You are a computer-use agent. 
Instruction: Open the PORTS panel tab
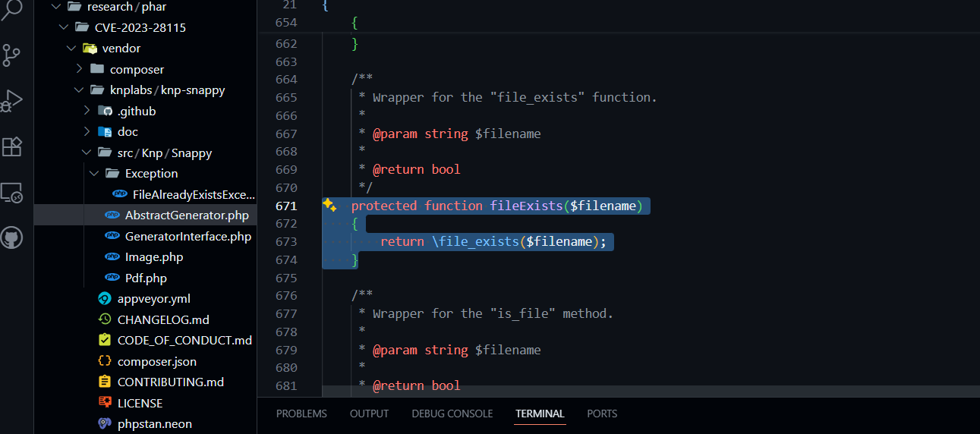602,414
